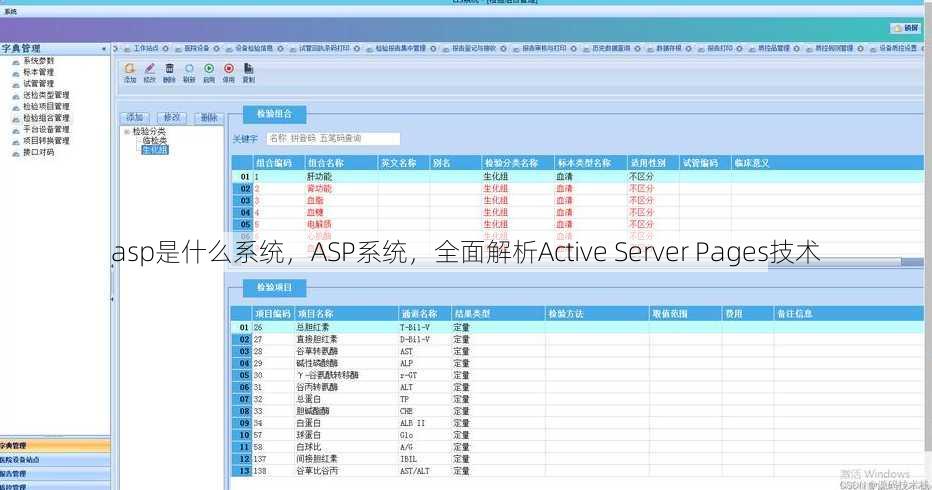
Task: Sort by the 通道名称 column header
Action: (x=424, y=313)
